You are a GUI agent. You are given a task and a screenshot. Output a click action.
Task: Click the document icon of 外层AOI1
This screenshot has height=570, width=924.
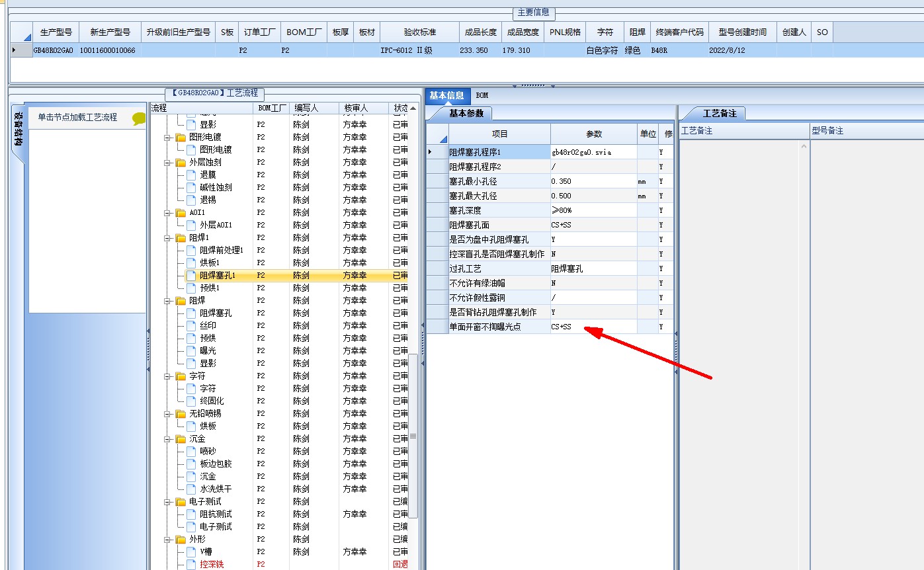click(191, 225)
